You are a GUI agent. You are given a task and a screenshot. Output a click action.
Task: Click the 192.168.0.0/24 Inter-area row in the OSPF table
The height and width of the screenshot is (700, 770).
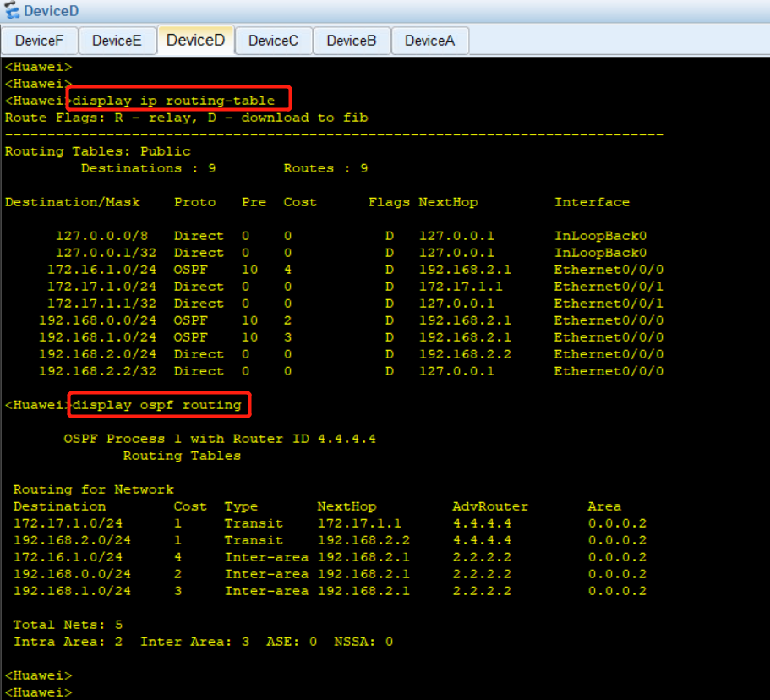tap(330, 574)
